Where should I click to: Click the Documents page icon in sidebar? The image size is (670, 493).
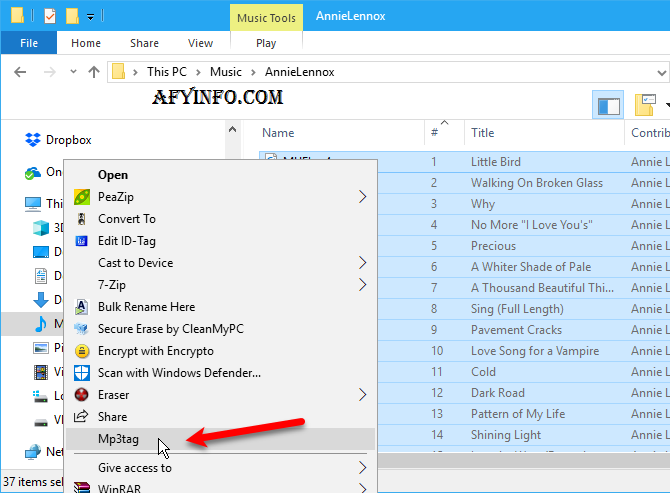click(41, 276)
